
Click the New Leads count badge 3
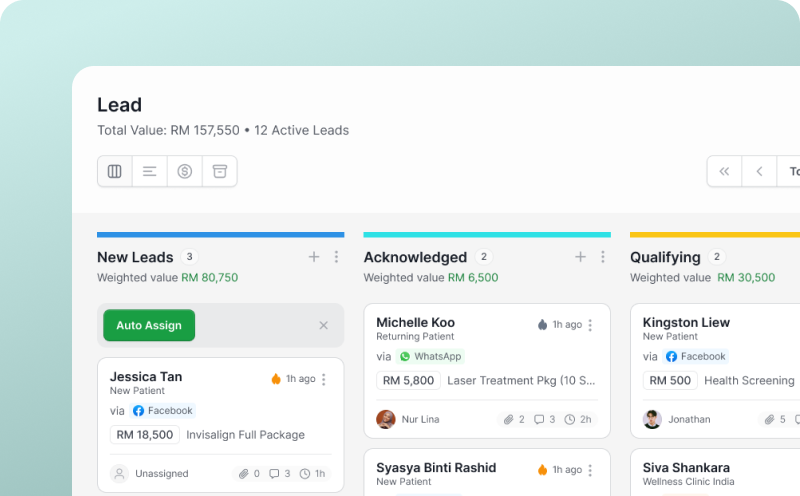click(x=189, y=257)
